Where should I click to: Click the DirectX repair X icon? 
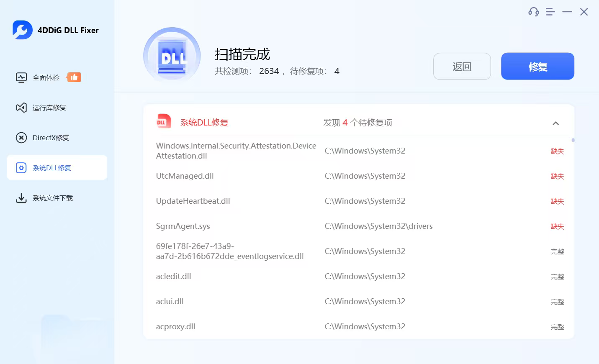[21, 138]
